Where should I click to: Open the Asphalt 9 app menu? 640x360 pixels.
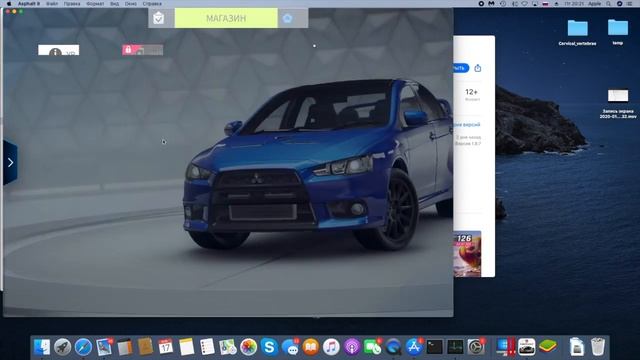point(29,4)
